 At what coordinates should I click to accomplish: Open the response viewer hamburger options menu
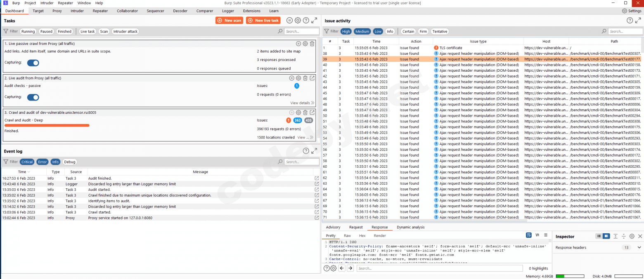coord(545,235)
